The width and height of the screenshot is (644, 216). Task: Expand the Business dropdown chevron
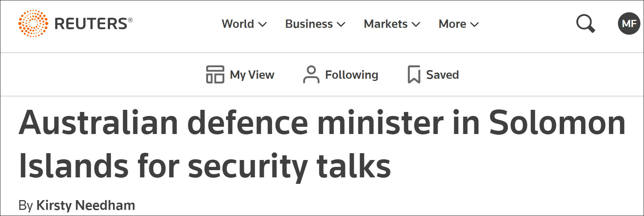tap(341, 24)
